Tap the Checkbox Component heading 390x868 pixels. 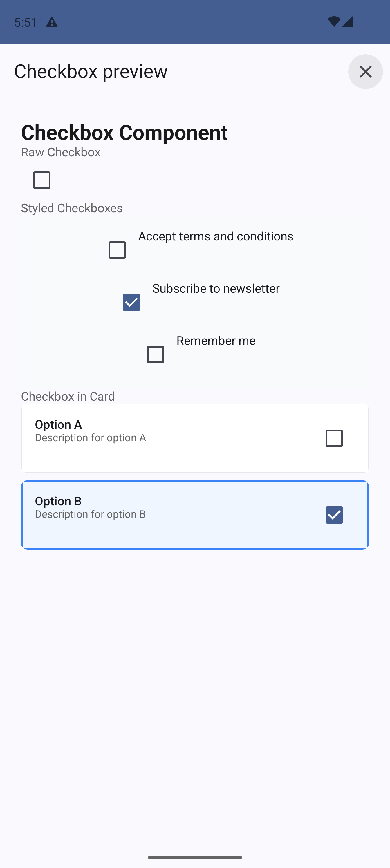(124, 132)
